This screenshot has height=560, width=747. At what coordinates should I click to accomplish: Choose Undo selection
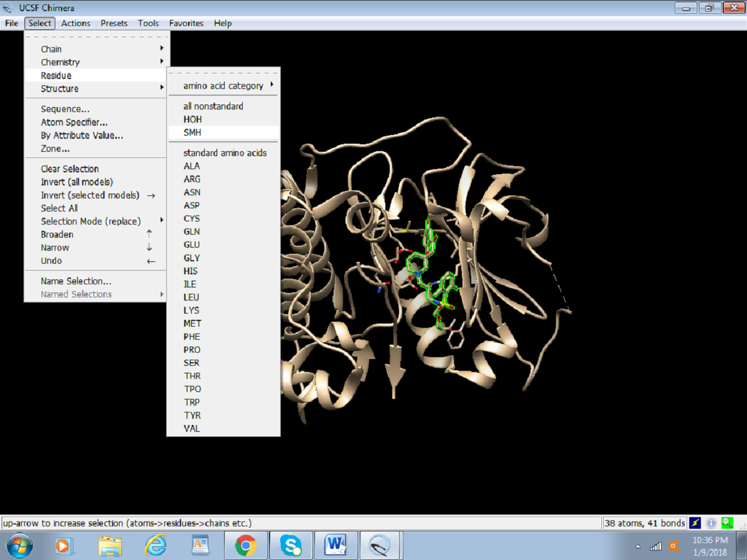96,261
